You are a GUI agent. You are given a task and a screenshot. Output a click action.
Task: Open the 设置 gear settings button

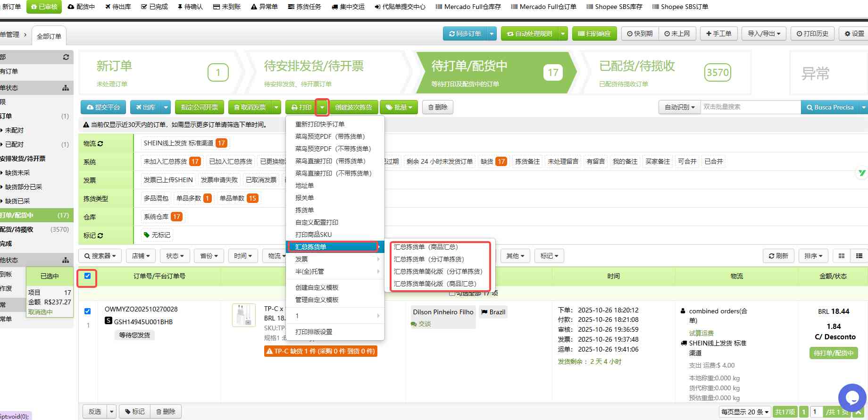(x=854, y=34)
